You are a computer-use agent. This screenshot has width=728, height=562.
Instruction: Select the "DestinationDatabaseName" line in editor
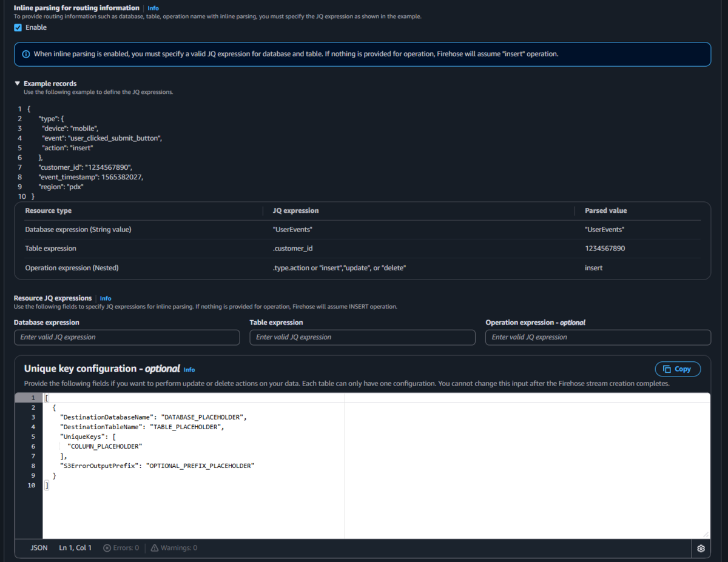pos(153,417)
